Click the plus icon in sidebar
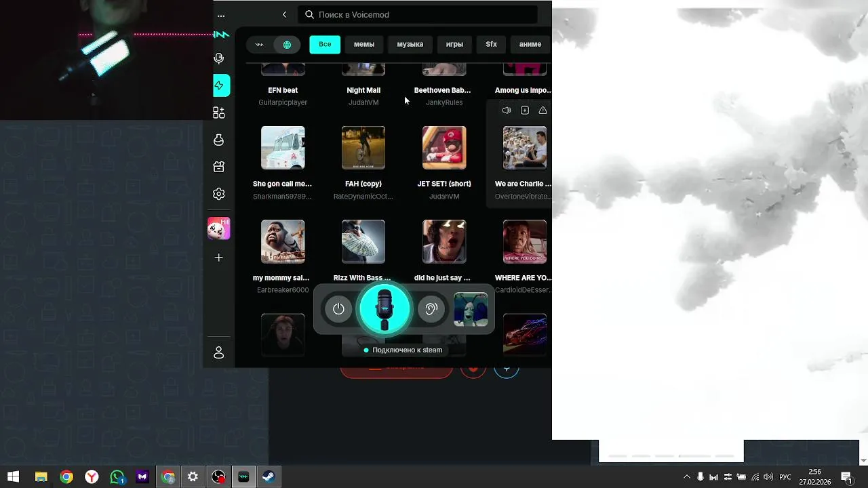Screen dimensions: 868x488 218,258
